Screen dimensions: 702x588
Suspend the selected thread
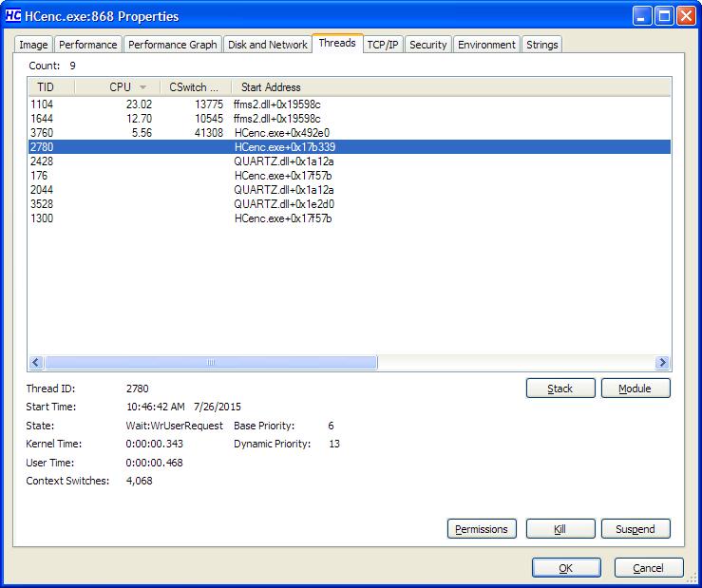(x=636, y=529)
